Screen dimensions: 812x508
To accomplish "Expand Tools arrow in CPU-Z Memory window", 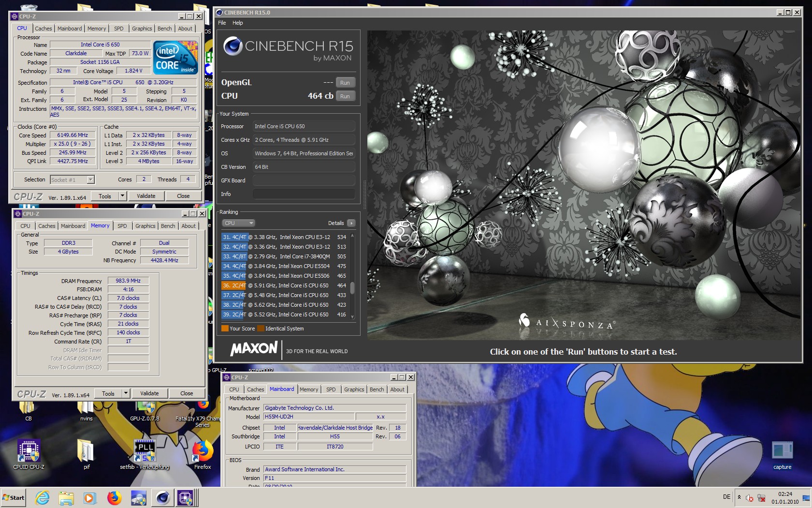I will click(126, 393).
